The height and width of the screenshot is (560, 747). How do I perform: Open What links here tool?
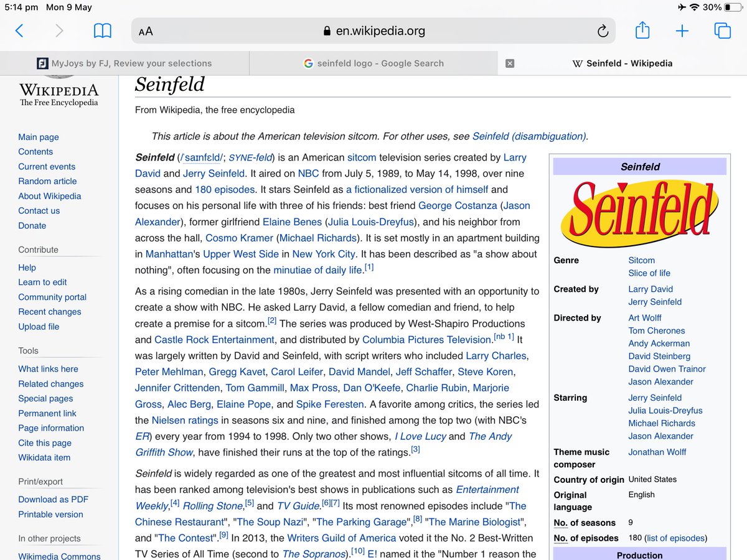click(x=48, y=369)
